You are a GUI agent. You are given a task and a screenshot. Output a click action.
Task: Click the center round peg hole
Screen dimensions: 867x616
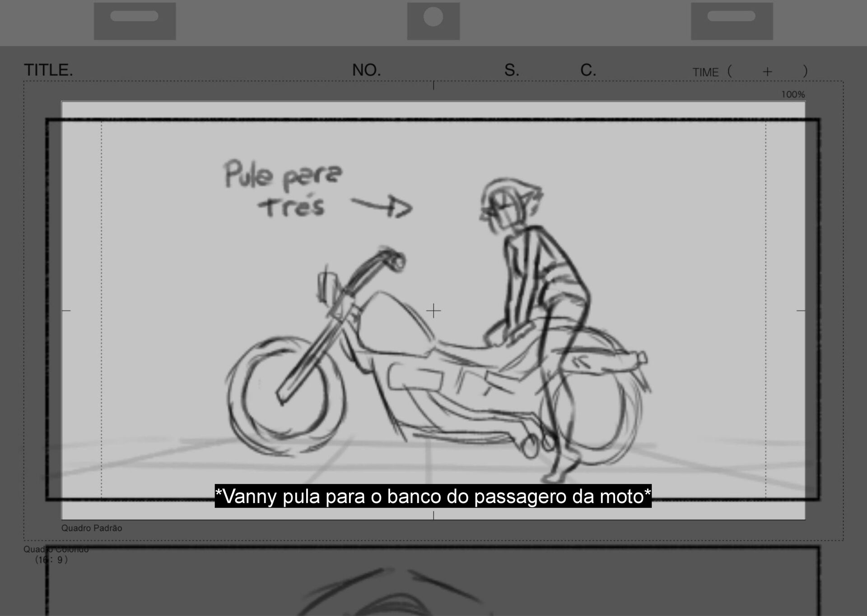pyautogui.click(x=433, y=17)
